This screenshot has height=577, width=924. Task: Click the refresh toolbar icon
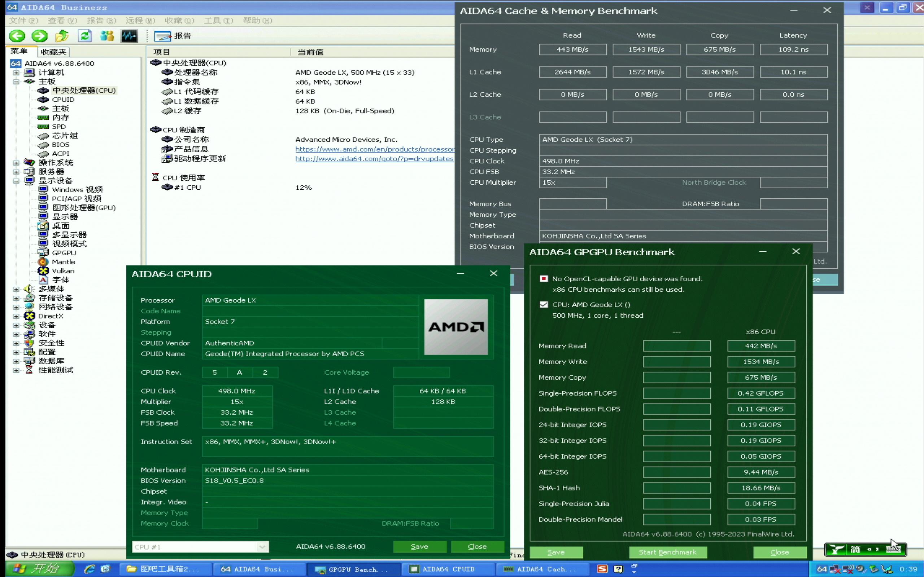coord(84,36)
